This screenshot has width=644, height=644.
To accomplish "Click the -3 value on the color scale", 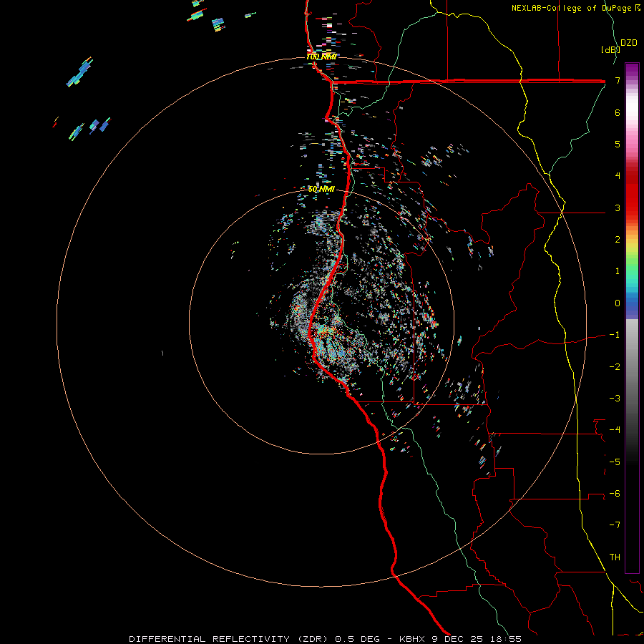I will [615, 399].
